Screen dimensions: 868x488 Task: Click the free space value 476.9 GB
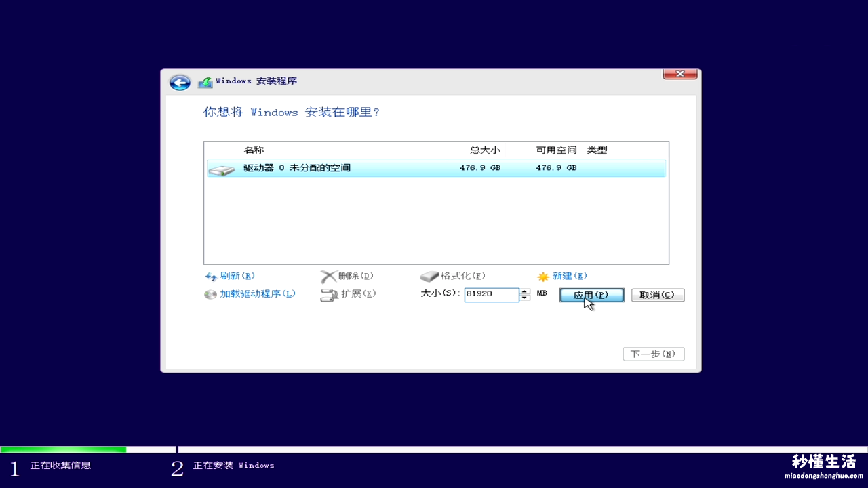point(556,168)
